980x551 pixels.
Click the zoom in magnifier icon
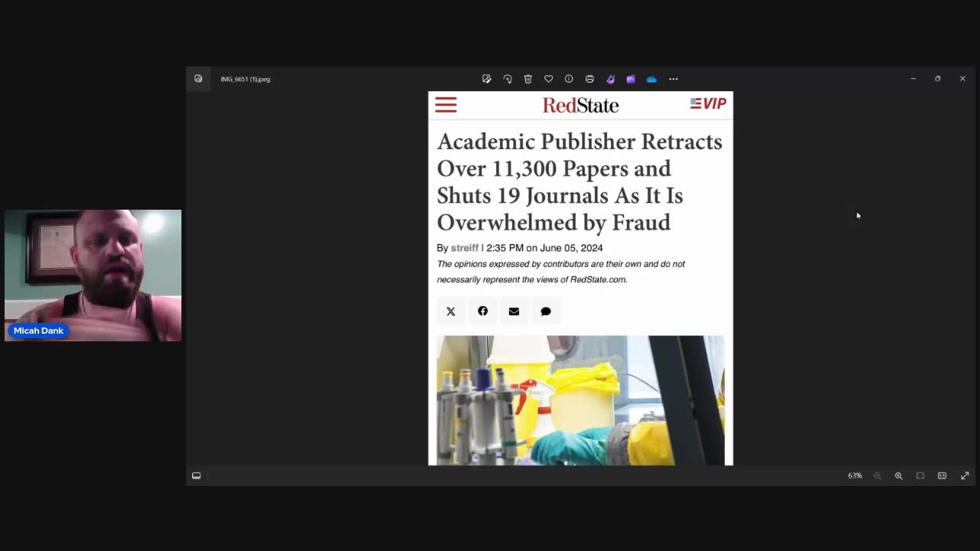(x=899, y=476)
